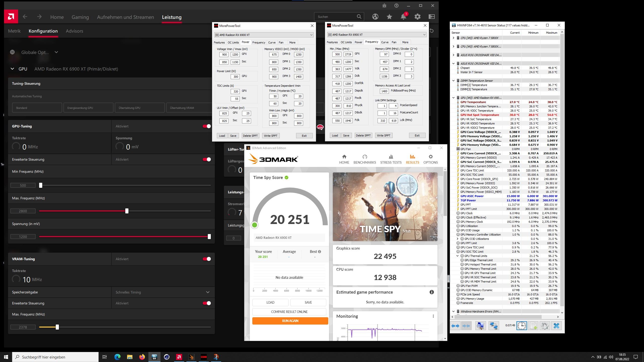Viewport: 644px width, 362px height.
Task: Select Features tab in left MorePowerTool
Action: click(x=219, y=42)
